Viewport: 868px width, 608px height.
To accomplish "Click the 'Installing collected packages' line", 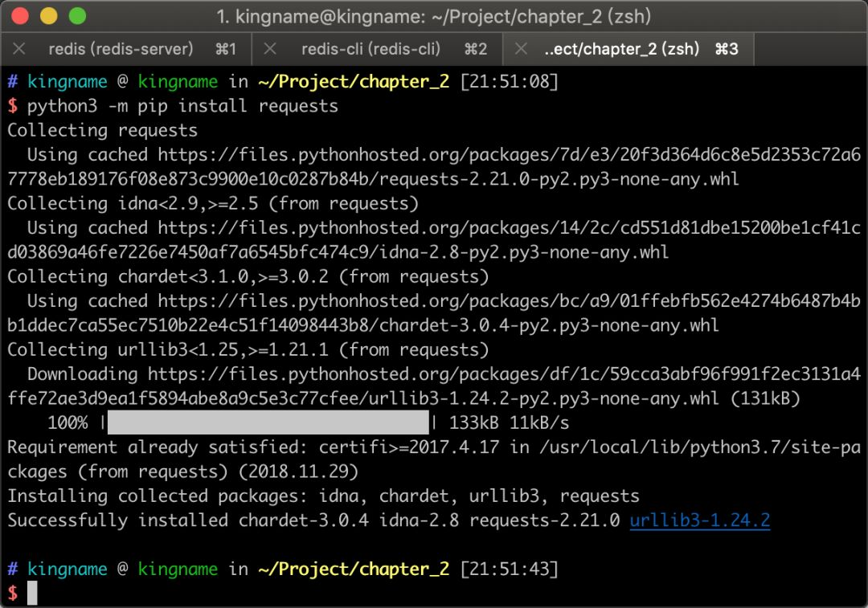I will tap(323, 496).
